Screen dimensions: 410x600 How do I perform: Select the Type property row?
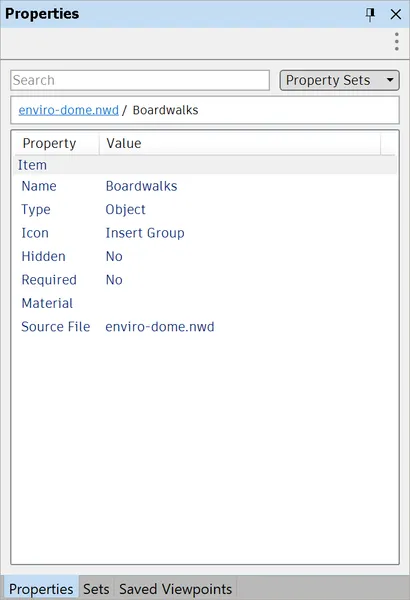pyautogui.click(x=205, y=209)
